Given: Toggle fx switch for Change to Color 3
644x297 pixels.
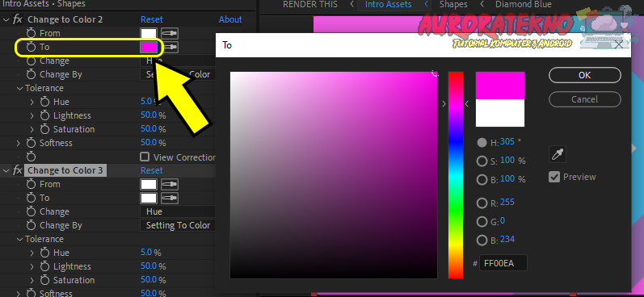Looking at the screenshot, I should pos(18,170).
